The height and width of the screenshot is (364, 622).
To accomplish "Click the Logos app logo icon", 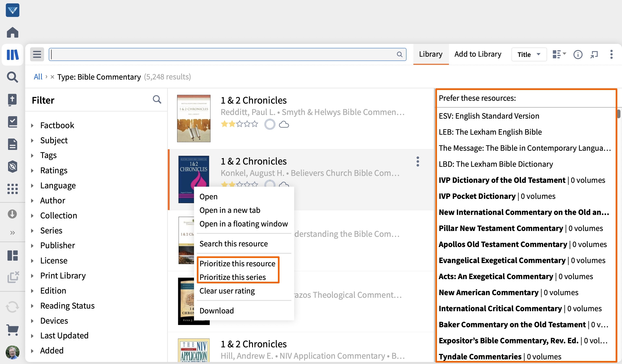I will tap(13, 10).
